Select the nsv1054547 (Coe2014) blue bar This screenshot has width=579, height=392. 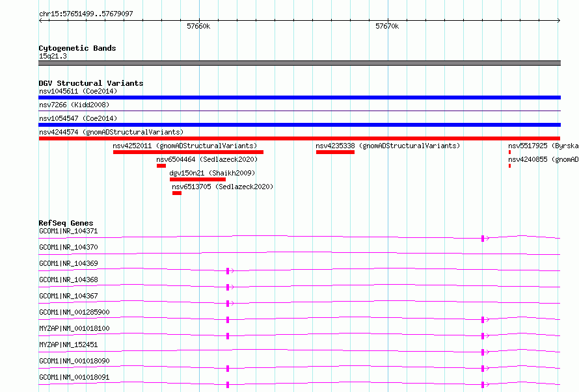click(299, 125)
